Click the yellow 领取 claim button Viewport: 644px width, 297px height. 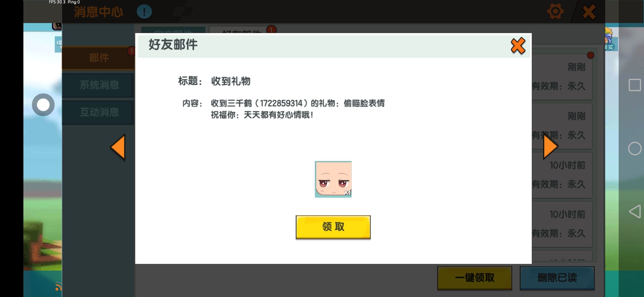[x=333, y=227]
